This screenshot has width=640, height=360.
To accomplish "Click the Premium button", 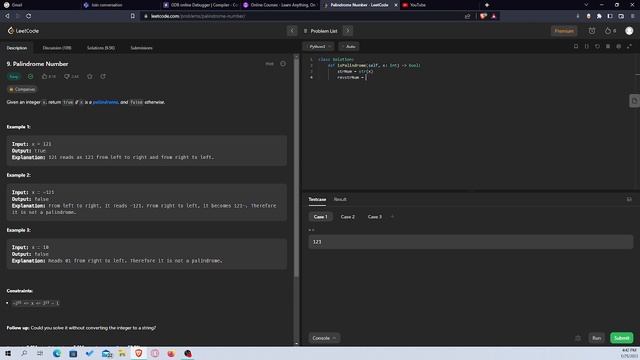I will coord(564,31).
